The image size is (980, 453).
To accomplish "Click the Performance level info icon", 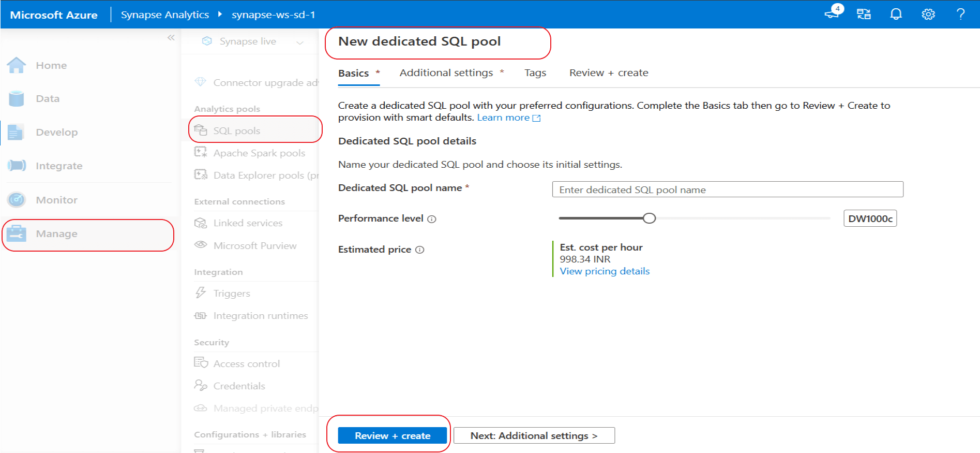I will 432,219.
